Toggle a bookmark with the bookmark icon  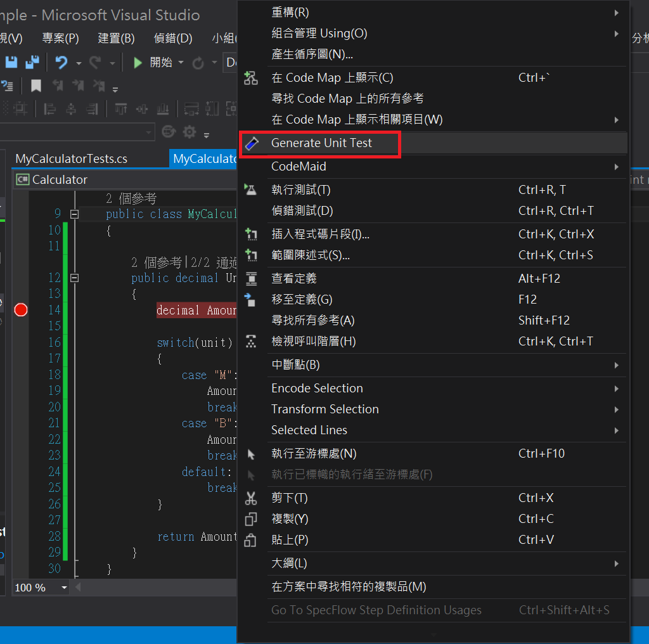(x=36, y=86)
